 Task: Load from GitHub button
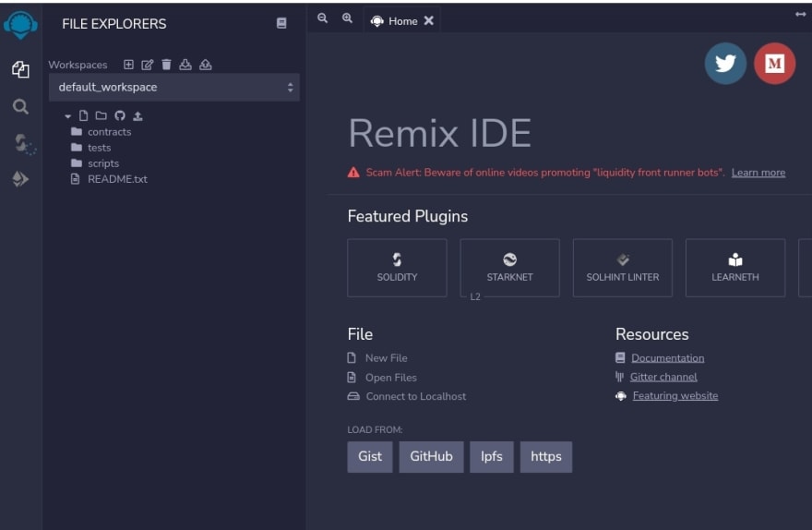tap(431, 456)
